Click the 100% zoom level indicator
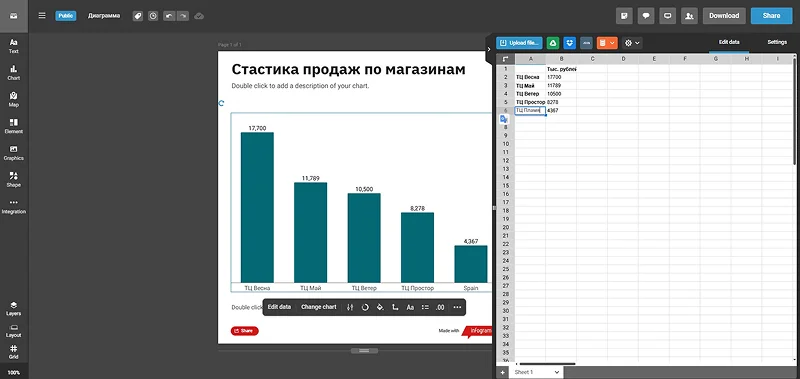800x379 pixels. pos(14,372)
